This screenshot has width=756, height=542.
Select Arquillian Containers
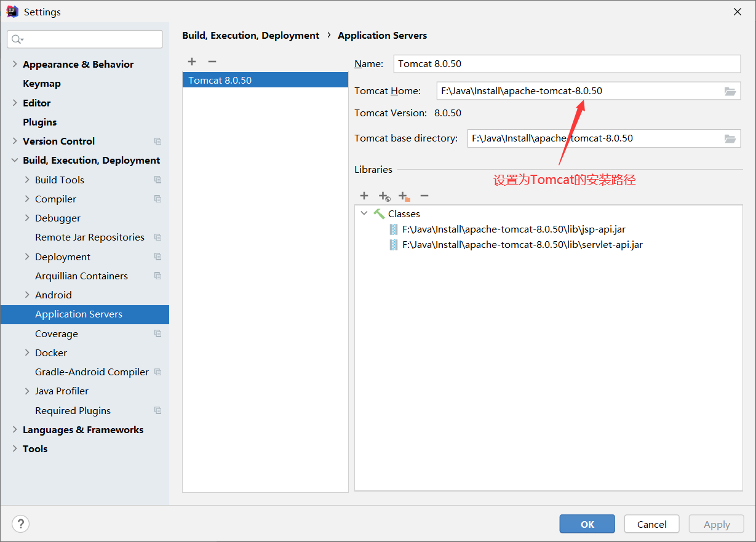82,276
